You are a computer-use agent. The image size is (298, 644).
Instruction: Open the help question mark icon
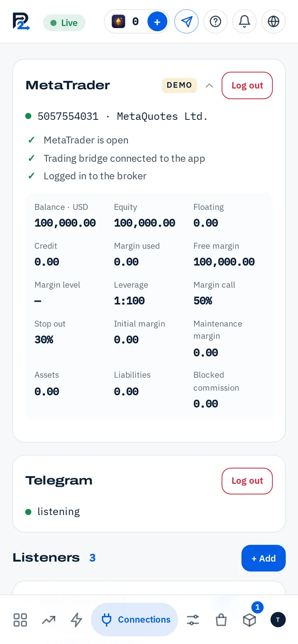click(215, 21)
